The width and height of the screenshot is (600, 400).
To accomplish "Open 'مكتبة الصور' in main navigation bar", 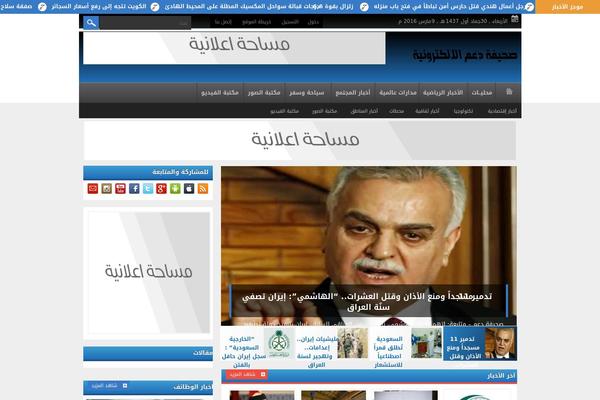I will click(264, 93).
